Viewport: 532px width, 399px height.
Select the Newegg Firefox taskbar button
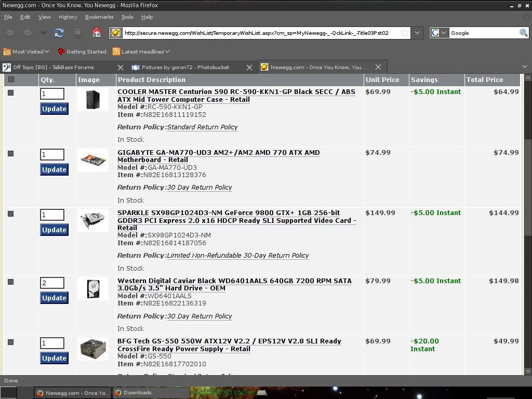click(73, 393)
